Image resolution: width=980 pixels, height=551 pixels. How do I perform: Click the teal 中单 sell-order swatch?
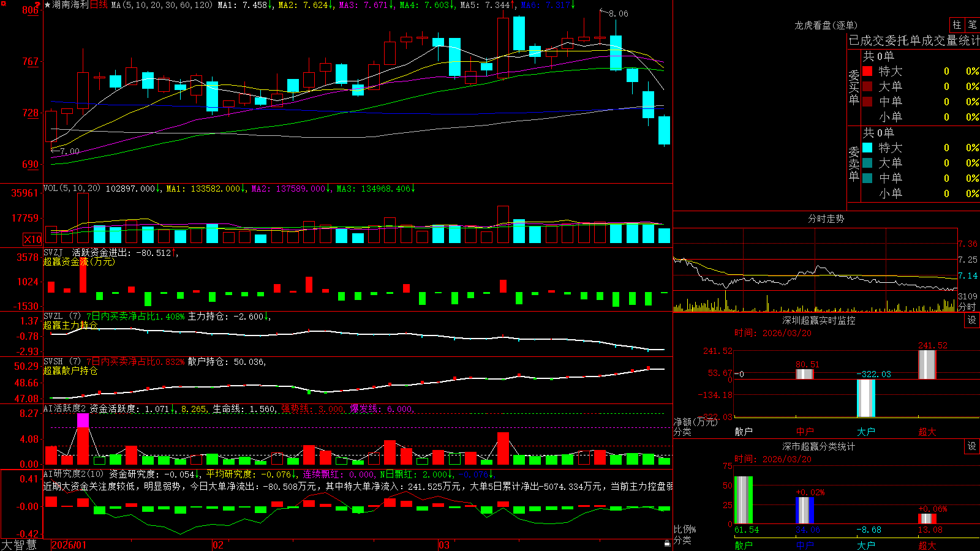coord(867,178)
